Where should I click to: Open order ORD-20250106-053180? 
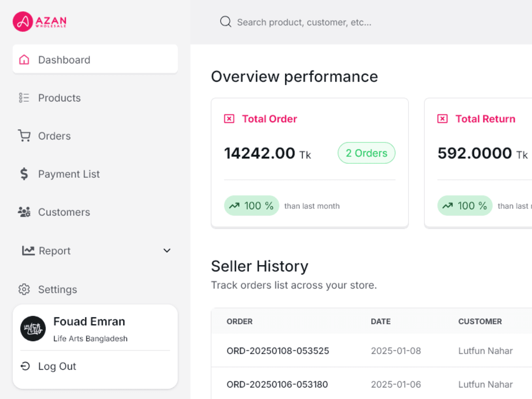point(277,384)
